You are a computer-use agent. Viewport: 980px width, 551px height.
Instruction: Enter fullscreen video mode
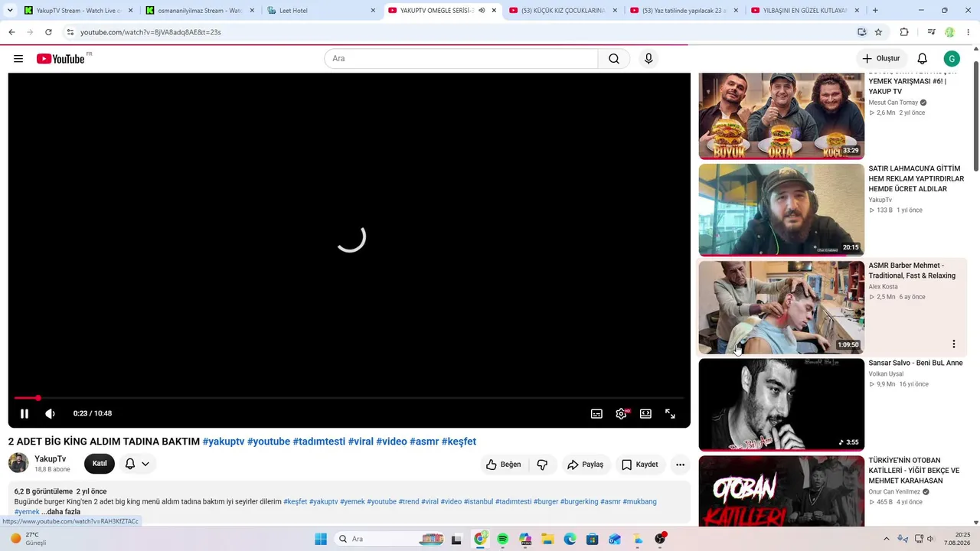pyautogui.click(x=670, y=414)
